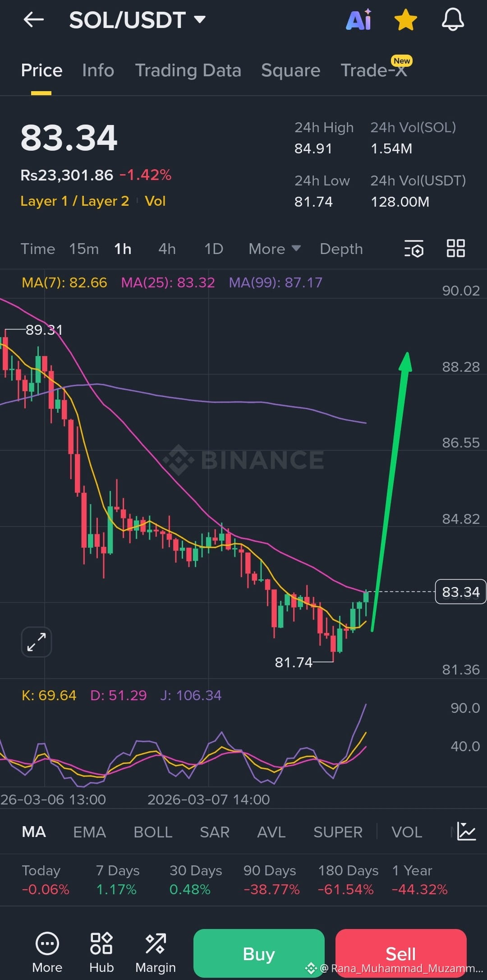Enable the SAR indicator
Image resolution: width=487 pixels, height=980 pixels.
pyautogui.click(x=215, y=832)
